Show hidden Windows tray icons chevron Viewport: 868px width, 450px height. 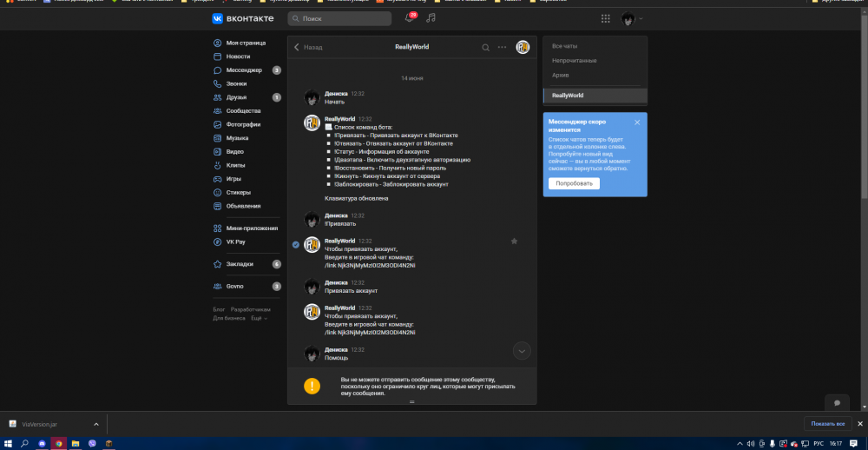(740, 444)
